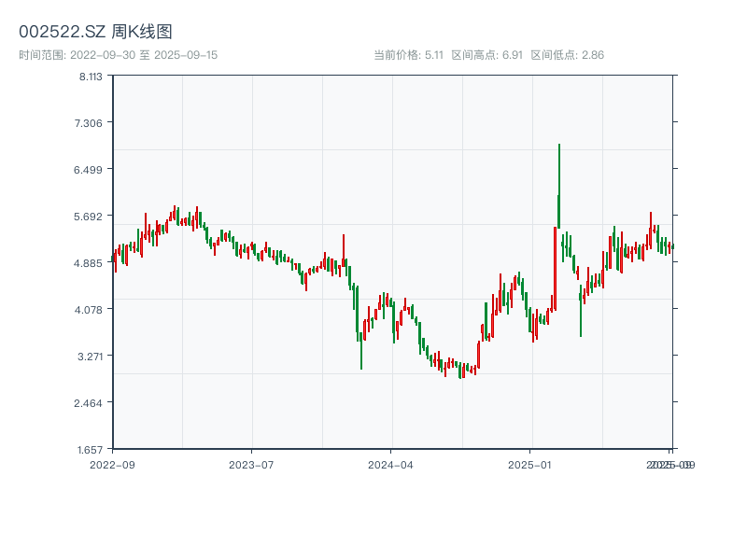
Task: Click the 3.271 y-axis tick label
Action: [91, 357]
